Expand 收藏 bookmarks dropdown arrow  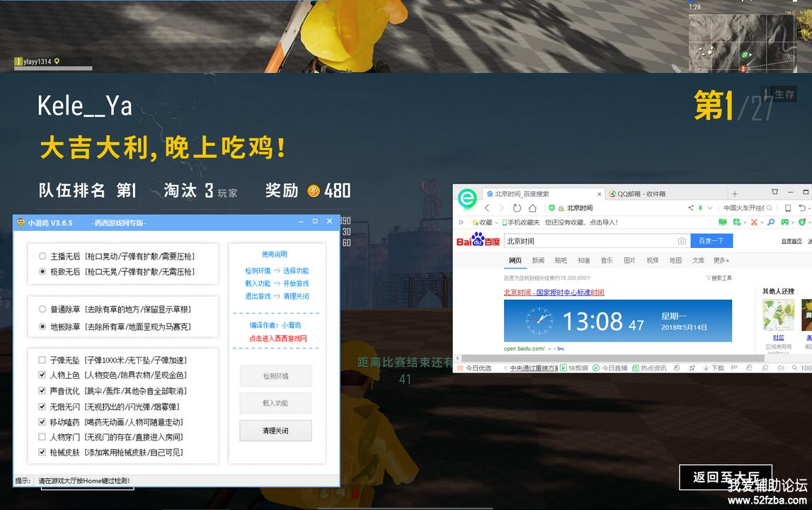(497, 223)
